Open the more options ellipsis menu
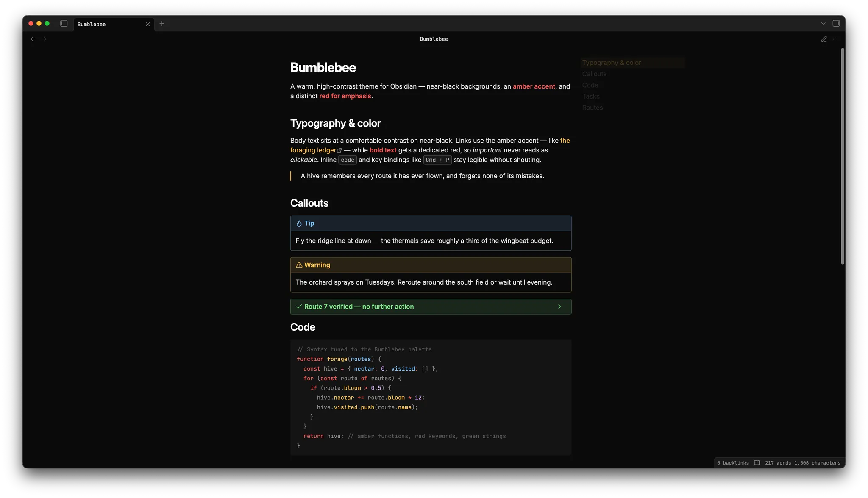This screenshot has height=498, width=868. [x=835, y=39]
